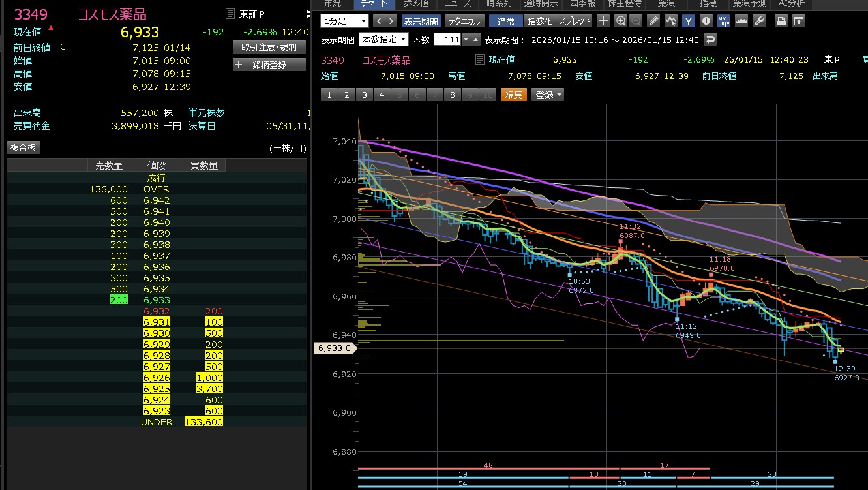Viewport: 868px width, 490px height.
Task: Click the 本数 input field showing 111
Action: (447, 40)
